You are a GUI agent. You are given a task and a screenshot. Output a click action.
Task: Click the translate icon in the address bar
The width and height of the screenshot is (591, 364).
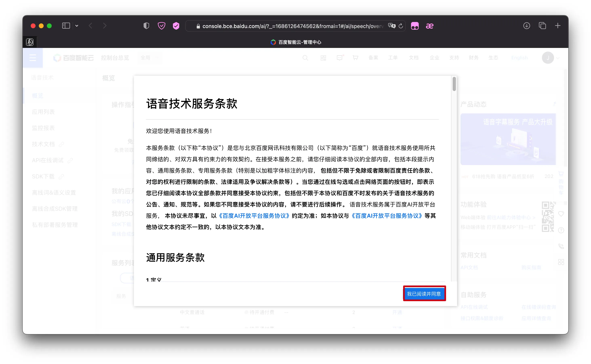tap(392, 26)
